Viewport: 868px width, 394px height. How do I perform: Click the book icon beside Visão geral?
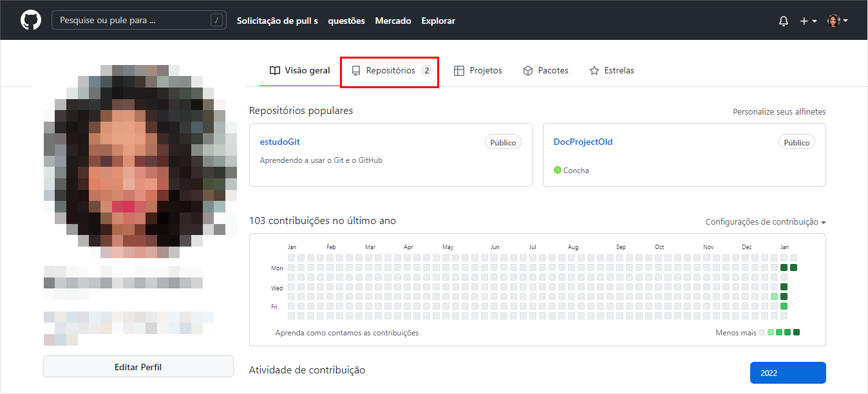[275, 70]
